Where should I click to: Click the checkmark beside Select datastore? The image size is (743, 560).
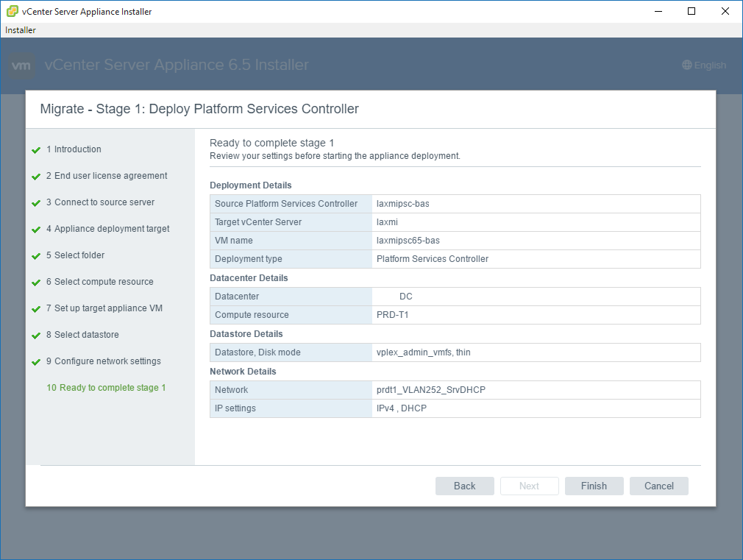pos(36,336)
